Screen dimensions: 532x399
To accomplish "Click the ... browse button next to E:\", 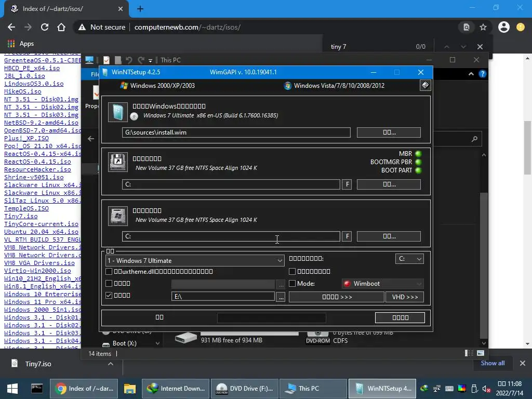I will pyautogui.click(x=281, y=297).
